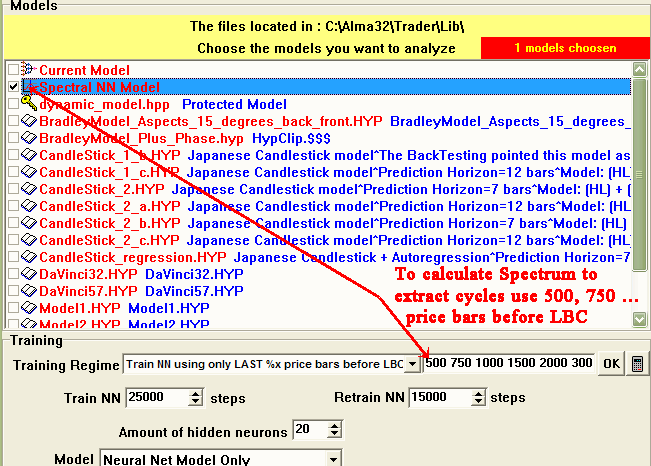
Task: Click the price bars input field
Action: (x=508, y=364)
